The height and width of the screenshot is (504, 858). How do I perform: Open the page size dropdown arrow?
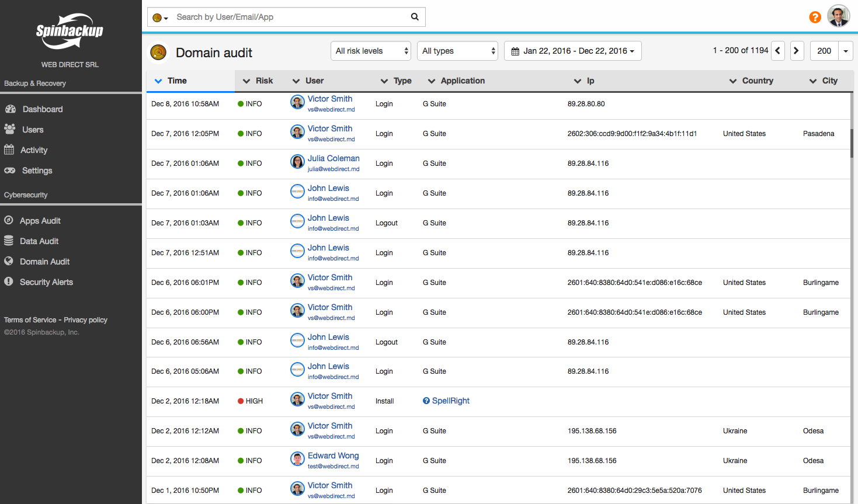(846, 51)
